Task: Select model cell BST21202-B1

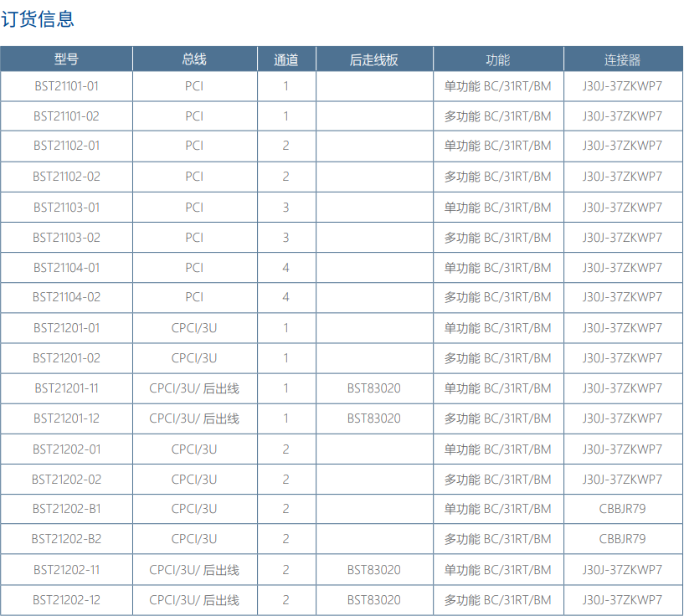Action: tap(66, 509)
